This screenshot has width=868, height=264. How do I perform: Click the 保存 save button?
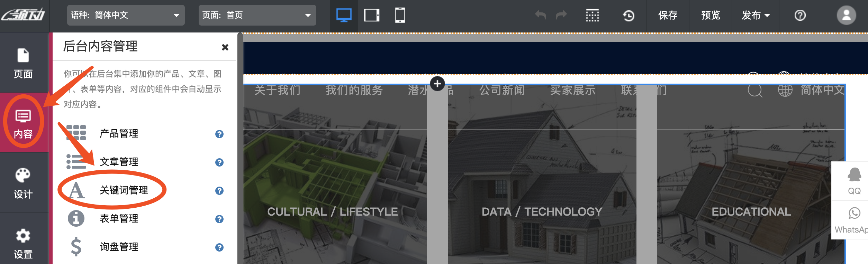[668, 15]
